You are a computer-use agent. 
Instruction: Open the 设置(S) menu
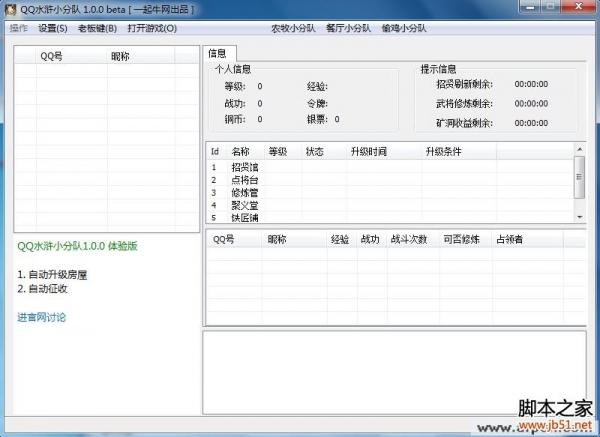(53, 28)
